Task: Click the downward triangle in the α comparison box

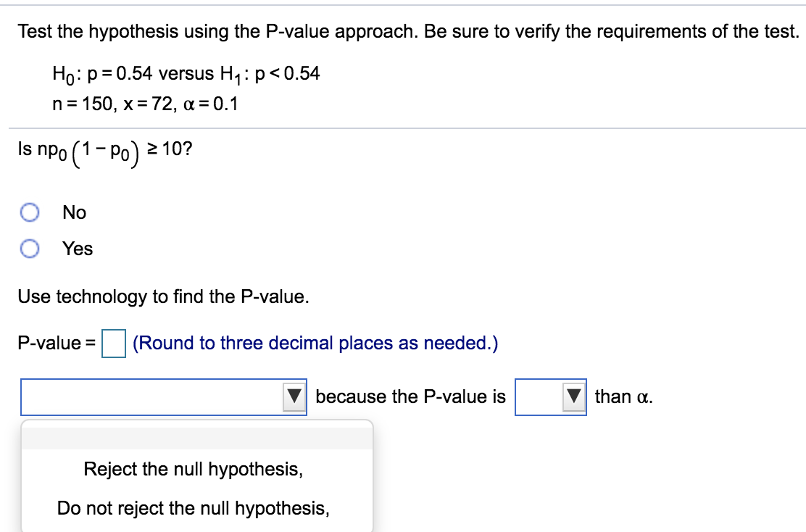Action: tap(574, 396)
